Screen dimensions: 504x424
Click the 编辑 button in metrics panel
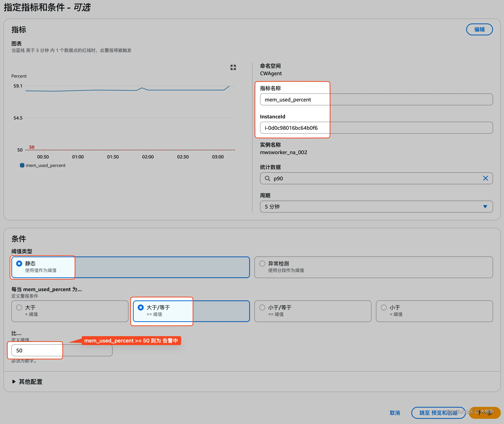[x=479, y=30]
